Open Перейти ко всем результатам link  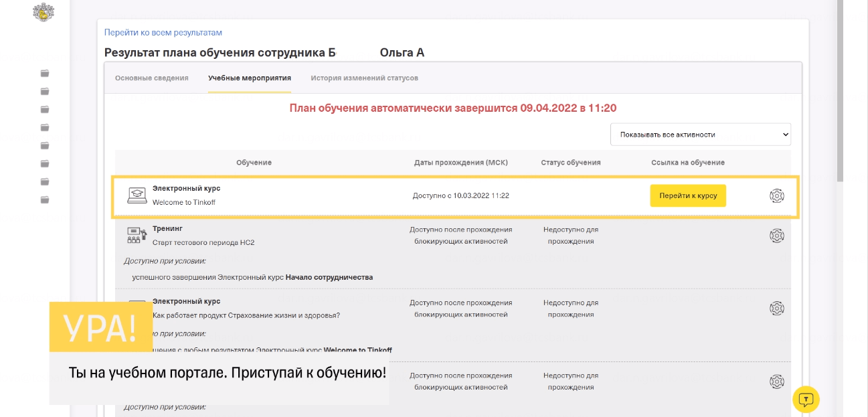coord(163,32)
